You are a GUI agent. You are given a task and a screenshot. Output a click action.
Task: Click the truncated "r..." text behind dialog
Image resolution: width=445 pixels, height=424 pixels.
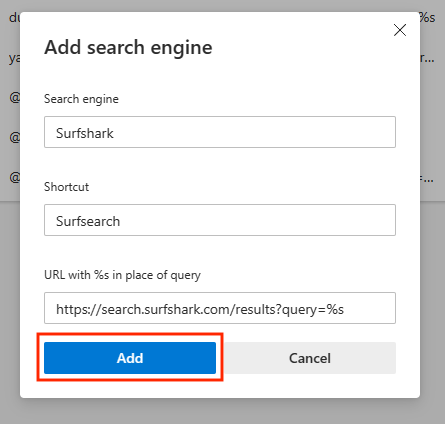tap(427, 59)
